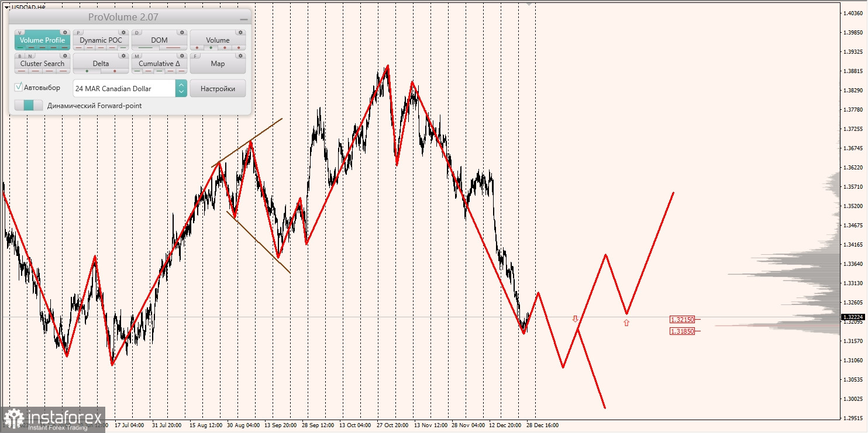Select the red down arrow on chart
The image size is (868, 433).
pyautogui.click(x=575, y=319)
